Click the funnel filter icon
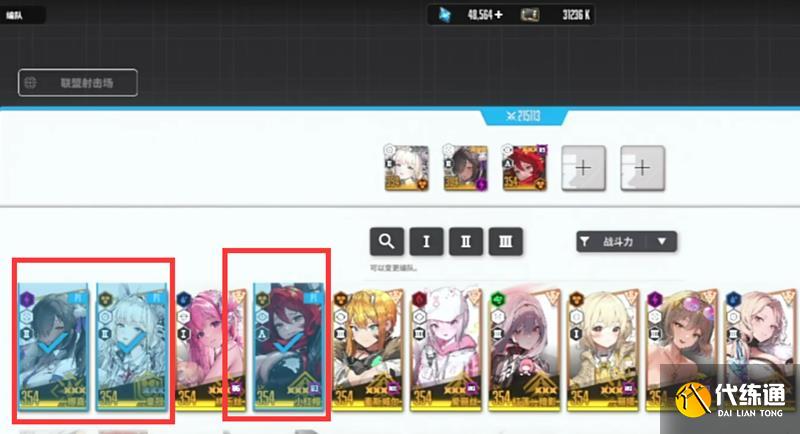800x434 pixels. pos(585,241)
